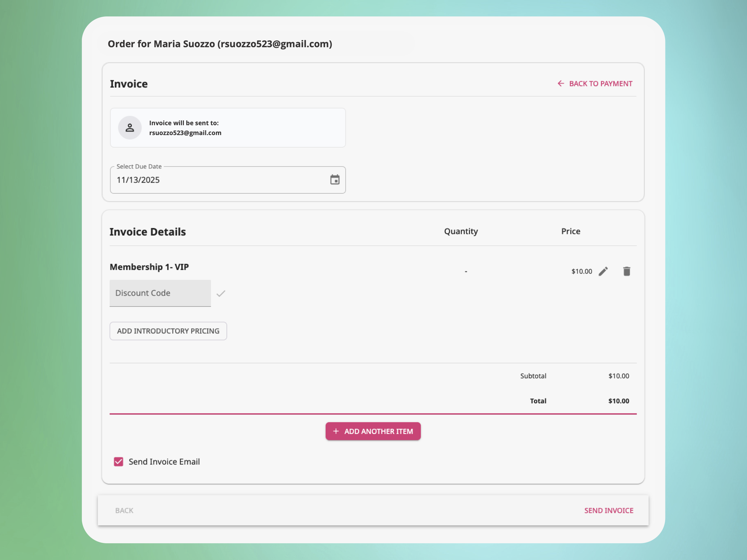
Task: Focus the Discount Code input field
Action: pos(160,293)
